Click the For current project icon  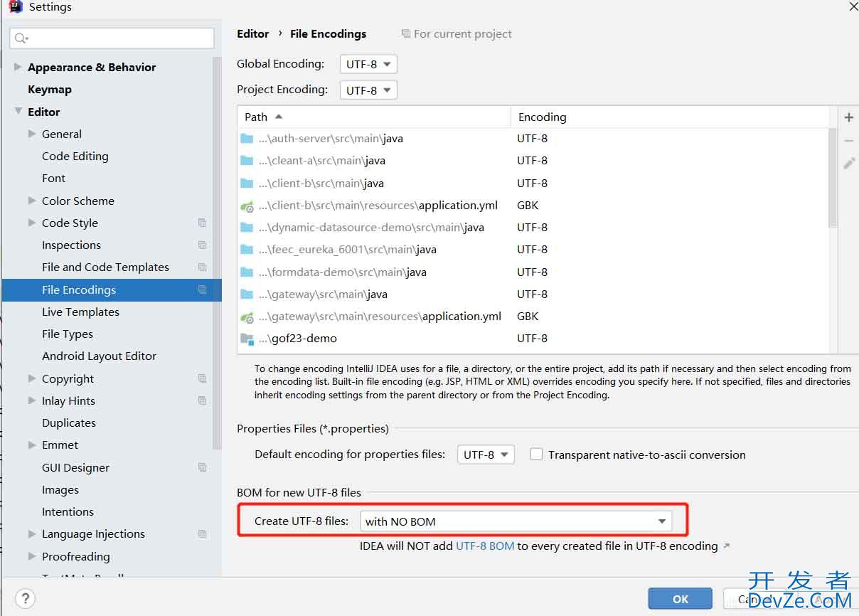click(x=406, y=34)
